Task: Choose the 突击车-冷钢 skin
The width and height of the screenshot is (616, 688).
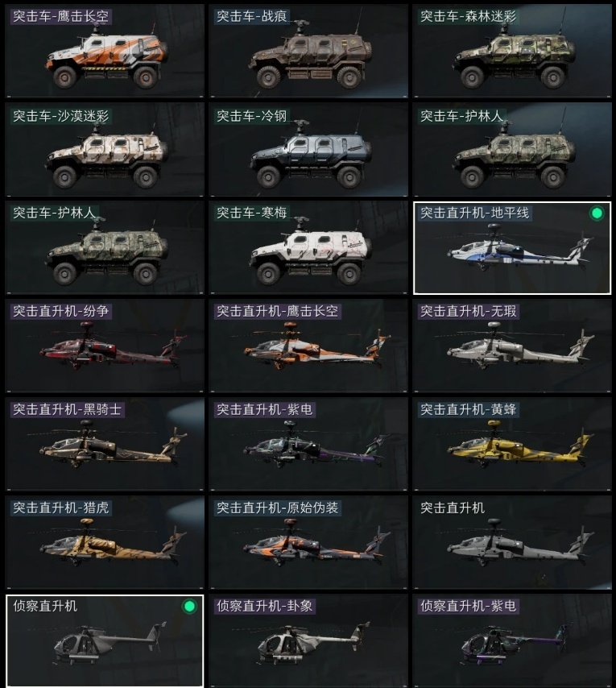Action: coord(308,149)
